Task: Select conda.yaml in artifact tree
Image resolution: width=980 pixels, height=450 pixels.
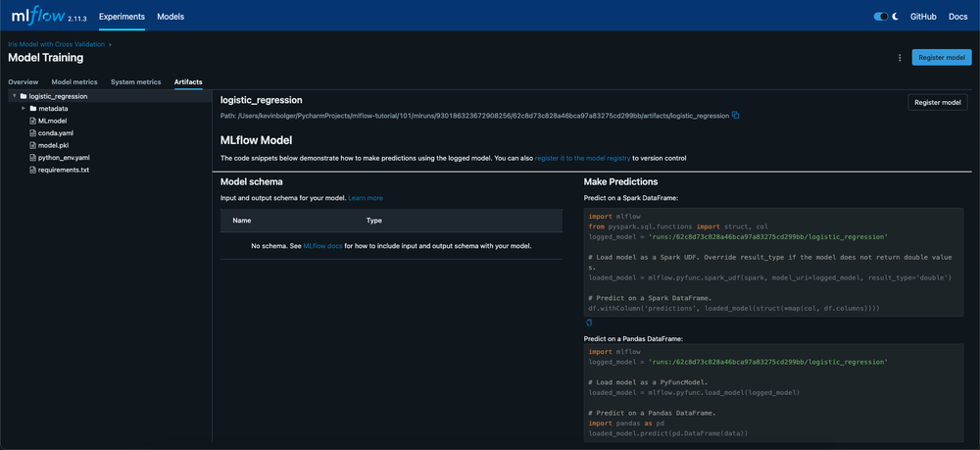Action: tap(56, 133)
